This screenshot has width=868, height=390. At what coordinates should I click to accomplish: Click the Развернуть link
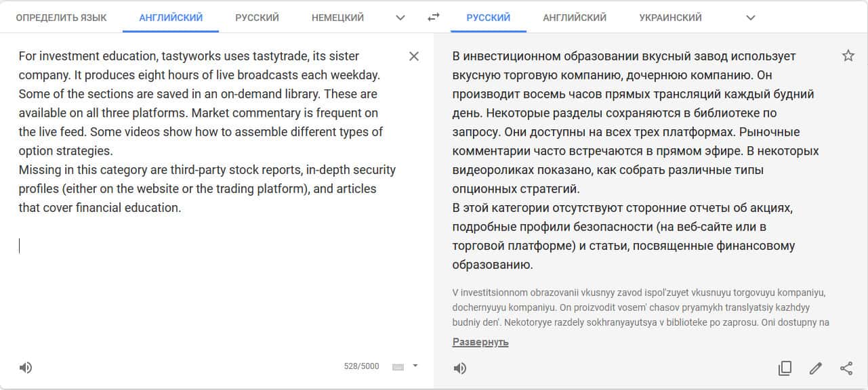480,342
